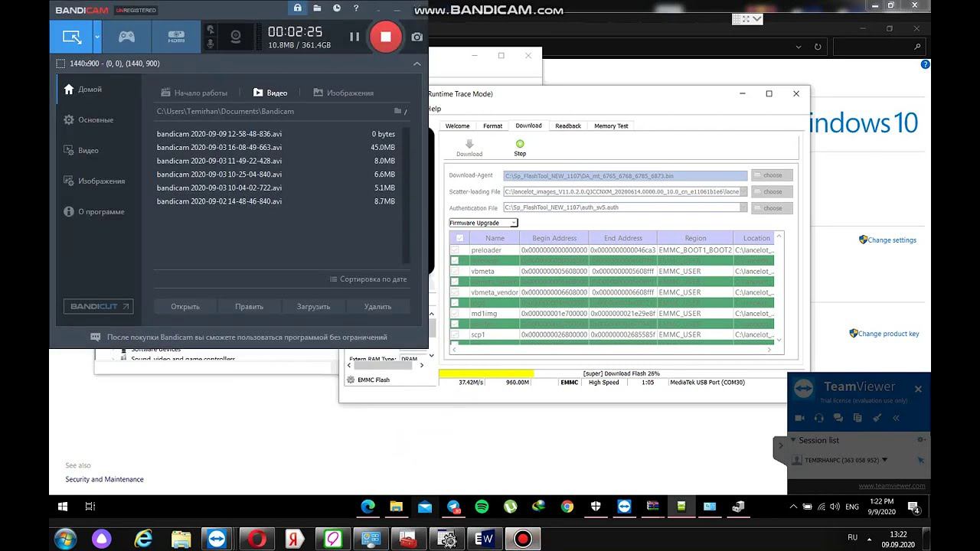Toggle the select-all checkbox in partition table header
The image size is (980, 551).
click(459, 238)
